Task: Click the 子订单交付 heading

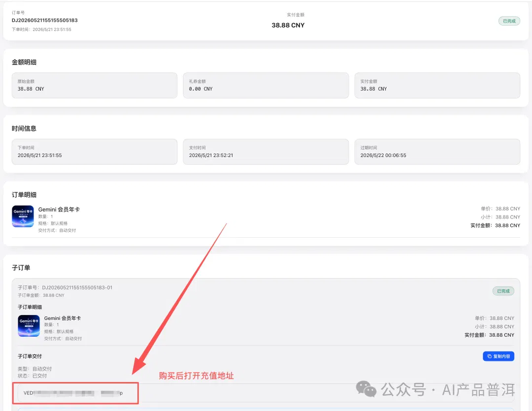Action: tap(30, 356)
